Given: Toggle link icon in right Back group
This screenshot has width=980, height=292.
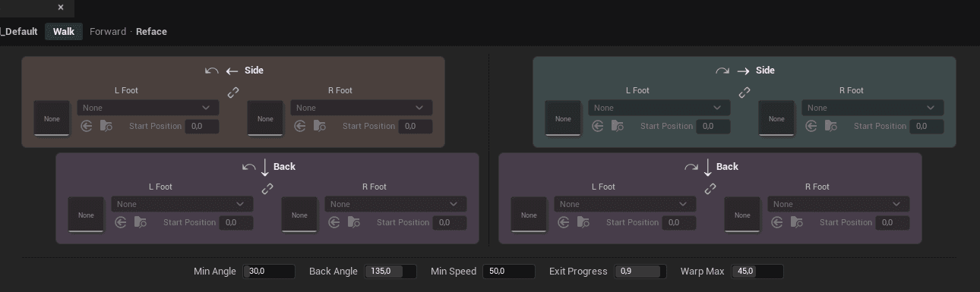Looking at the screenshot, I should 710,189.
